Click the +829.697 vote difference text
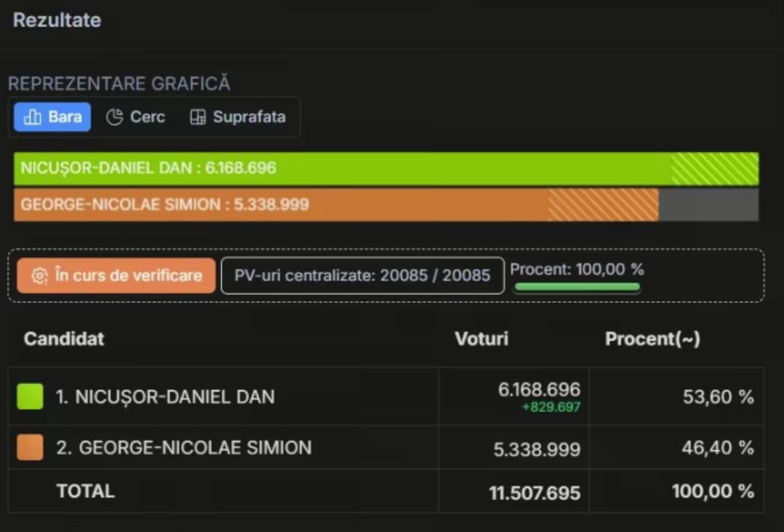 (552, 407)
